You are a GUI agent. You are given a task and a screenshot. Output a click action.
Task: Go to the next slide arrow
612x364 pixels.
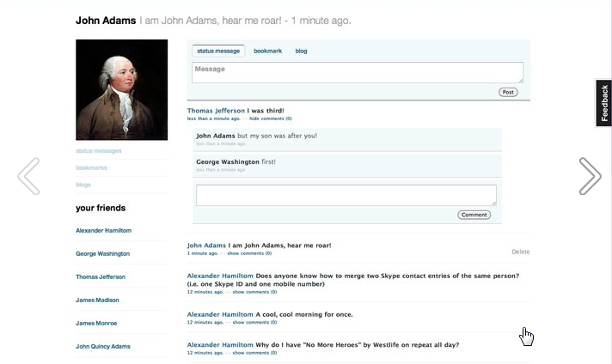click(591, 176)
